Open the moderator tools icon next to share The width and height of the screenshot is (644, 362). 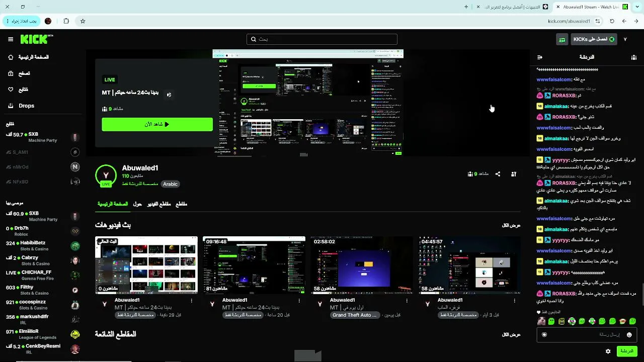tap(514, 174)
